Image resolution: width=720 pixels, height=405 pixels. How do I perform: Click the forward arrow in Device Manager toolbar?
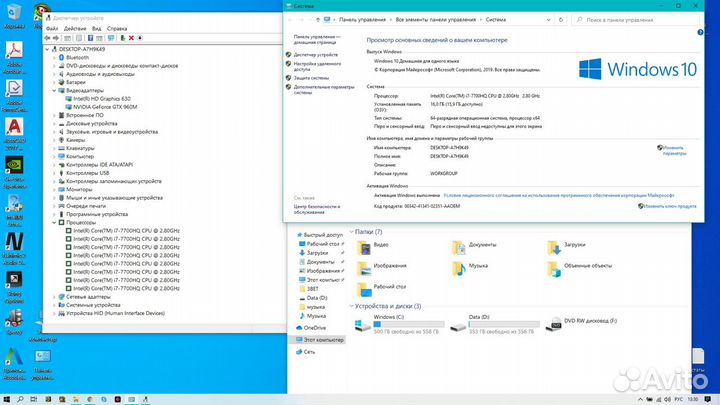(56, 38)
